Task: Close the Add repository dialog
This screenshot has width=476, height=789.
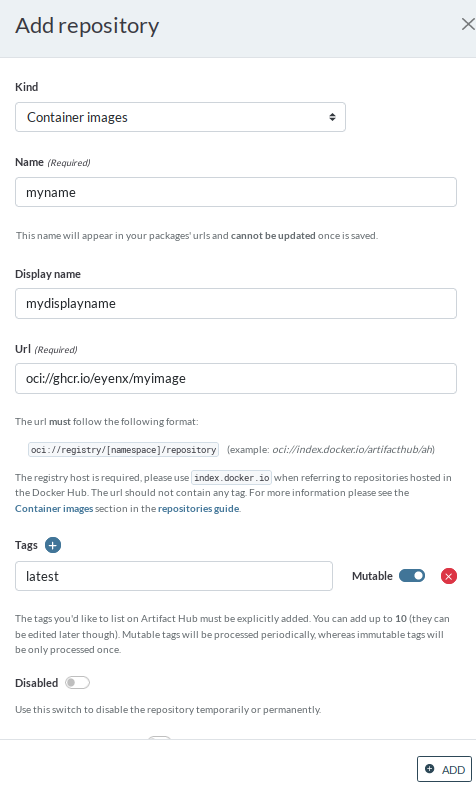Action: [467, 24]
